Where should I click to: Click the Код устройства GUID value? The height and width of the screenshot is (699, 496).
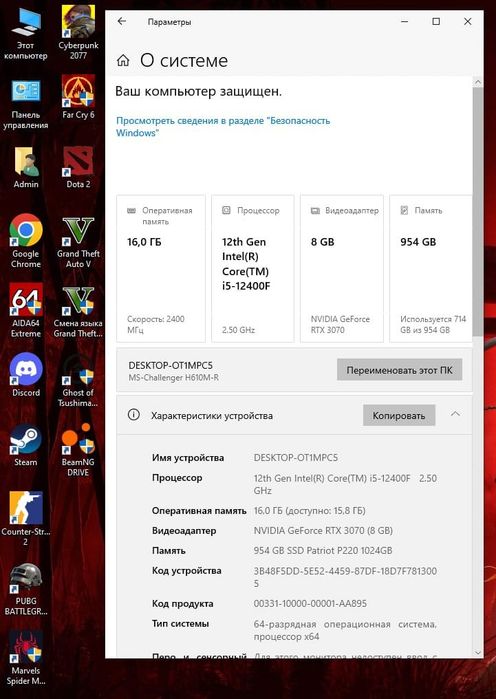(345, 577)
